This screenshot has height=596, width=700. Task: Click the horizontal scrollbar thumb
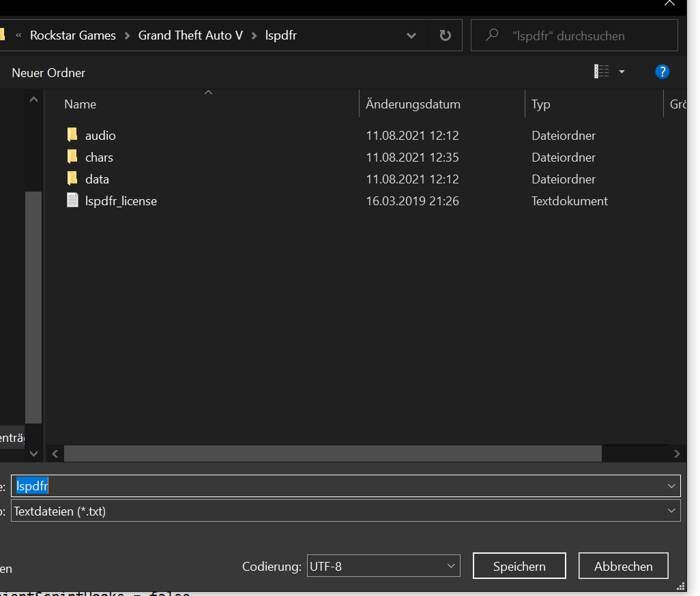(333, 453)
